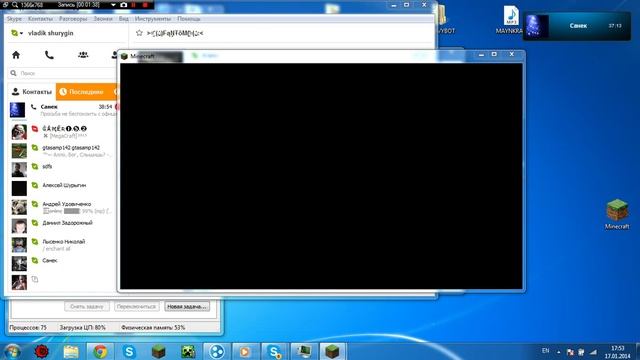
Task: Create a group with the people icon
Action: click(x=83, y=55)
